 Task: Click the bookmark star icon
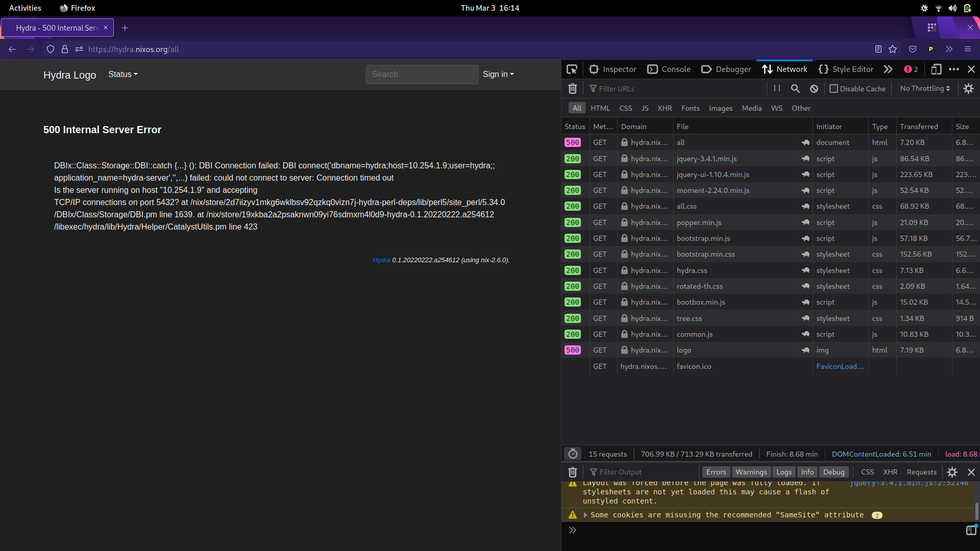click(x=893, y=49)
